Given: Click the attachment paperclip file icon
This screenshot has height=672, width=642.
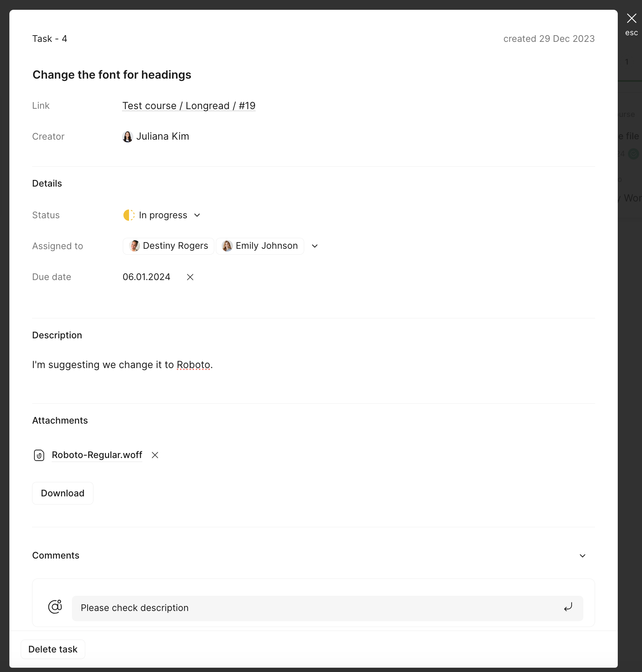Looking at the screenshot, I should tap(39, 455).
